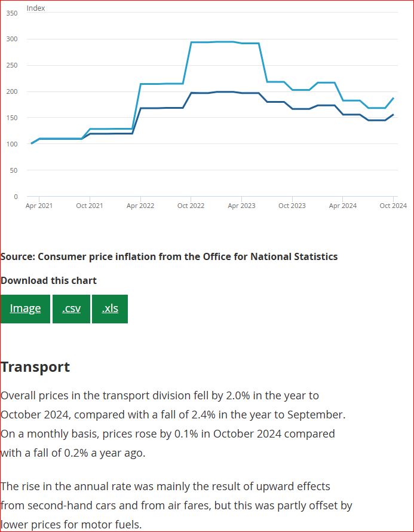Click the 350 y-axis value label
The image size is (414, 532).
[x=12, y=13]
